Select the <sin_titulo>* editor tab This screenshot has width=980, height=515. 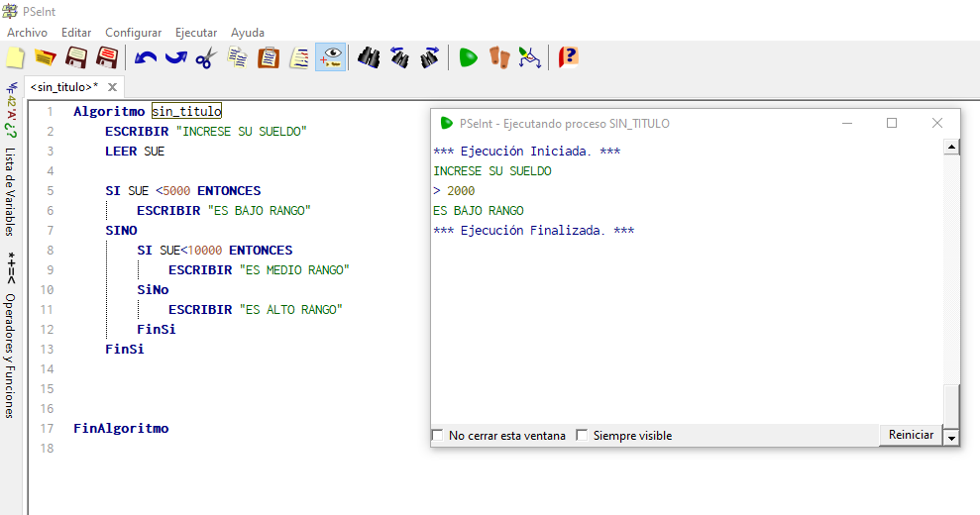pyautogui.click(x=64, y=87)
